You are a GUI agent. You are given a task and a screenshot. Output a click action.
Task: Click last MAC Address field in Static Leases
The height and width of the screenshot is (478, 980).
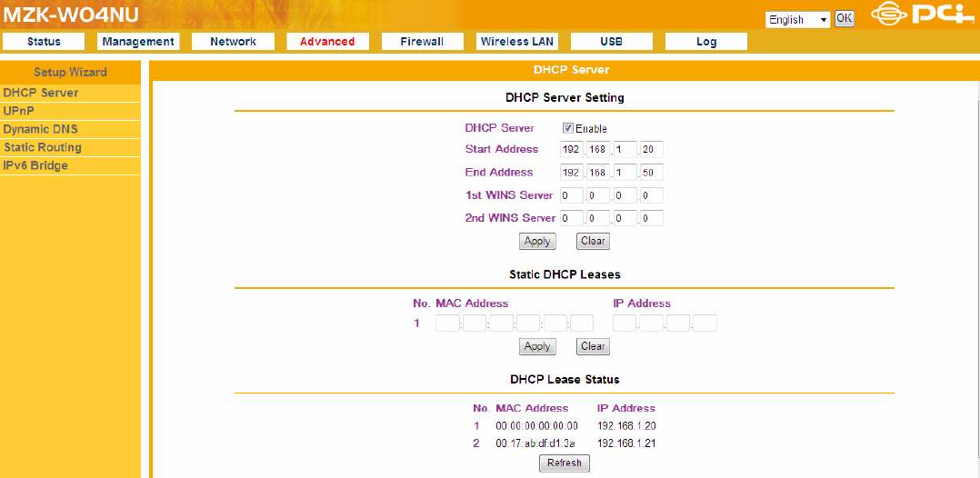tap(582, 323)
